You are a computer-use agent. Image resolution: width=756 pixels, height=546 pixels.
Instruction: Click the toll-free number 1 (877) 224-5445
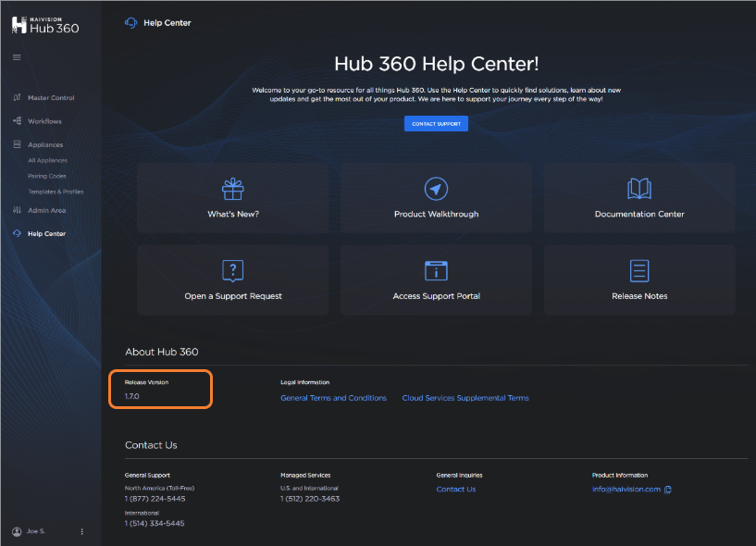click(155, 499)
